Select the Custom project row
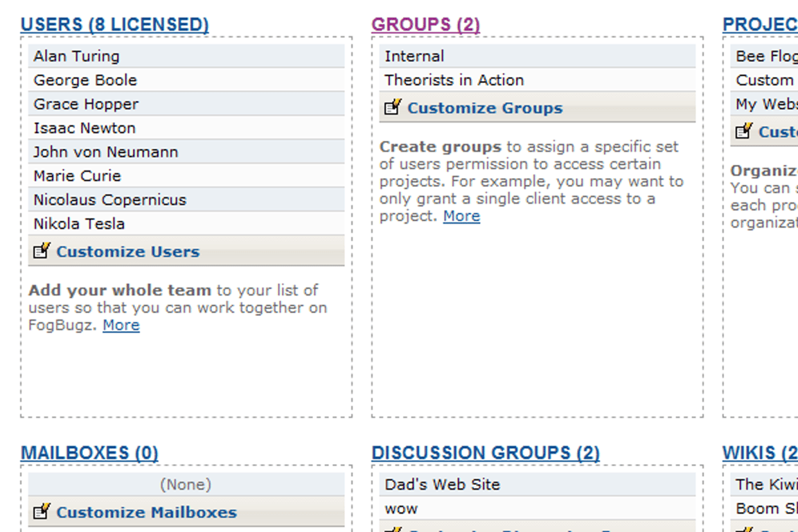The width and height of the screenshot is (798, 532). point(765,80)
